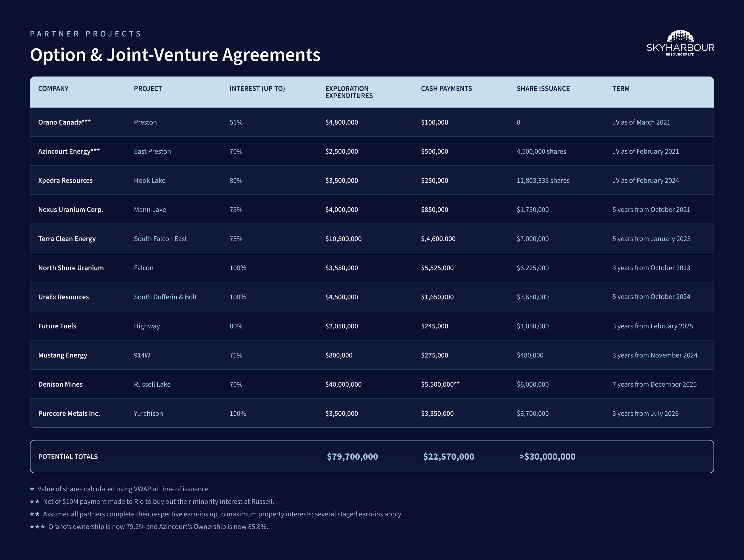Click the 3 years from July 2026 term
744x560 pixels.
tap(645, 414)
